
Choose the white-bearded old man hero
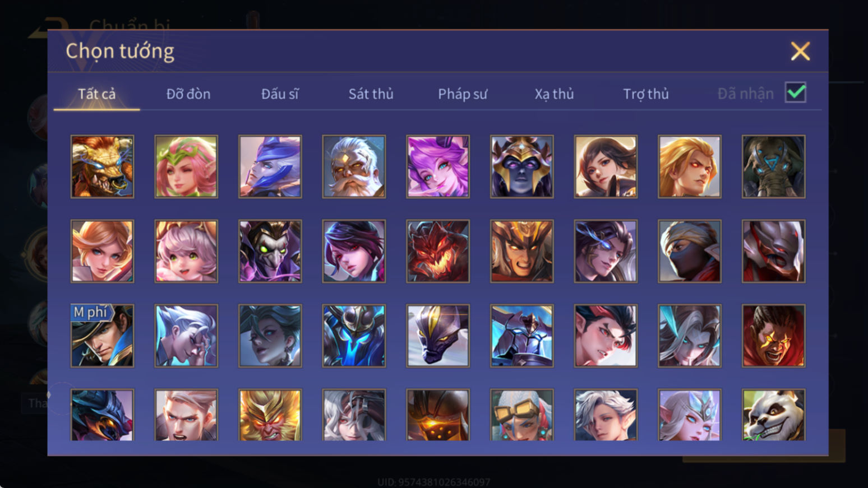click(x=354, y=166)
